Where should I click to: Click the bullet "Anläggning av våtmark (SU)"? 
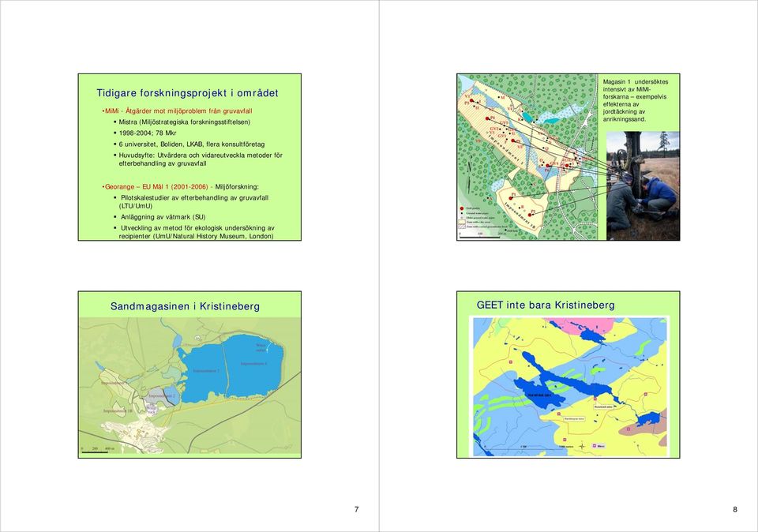click(163, 217)
